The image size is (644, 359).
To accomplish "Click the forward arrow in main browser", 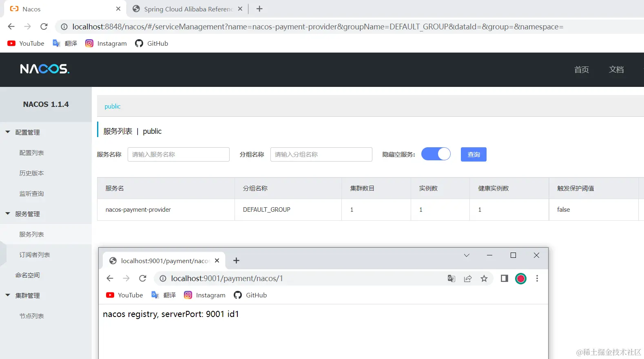I will (27, 27).
